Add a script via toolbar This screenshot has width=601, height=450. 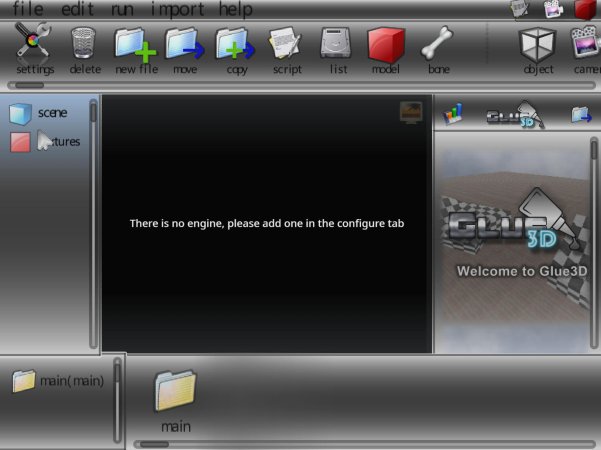[x=287, y=46]
